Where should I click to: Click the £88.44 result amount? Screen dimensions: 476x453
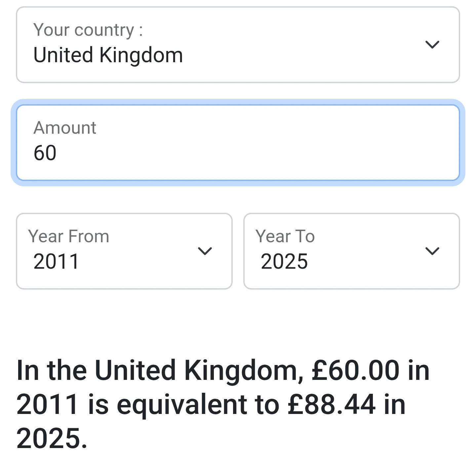point(332,404)
